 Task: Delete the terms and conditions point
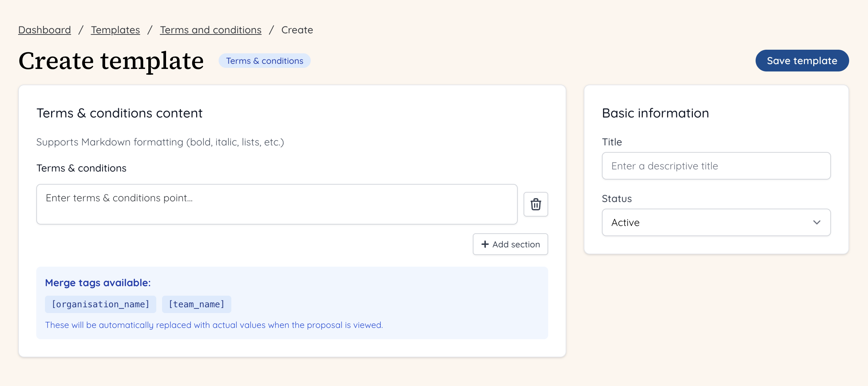click(x=536, y=204)
